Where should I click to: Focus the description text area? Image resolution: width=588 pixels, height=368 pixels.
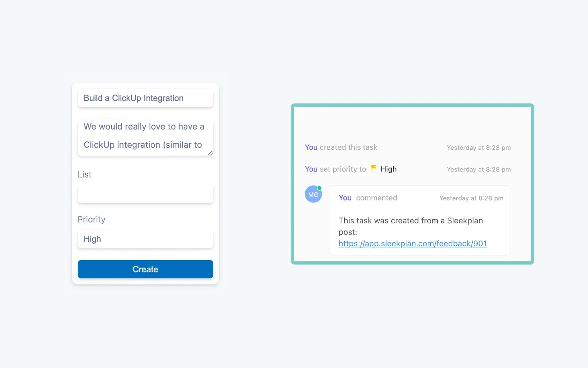pyautogui.click(x=145, y=137)
